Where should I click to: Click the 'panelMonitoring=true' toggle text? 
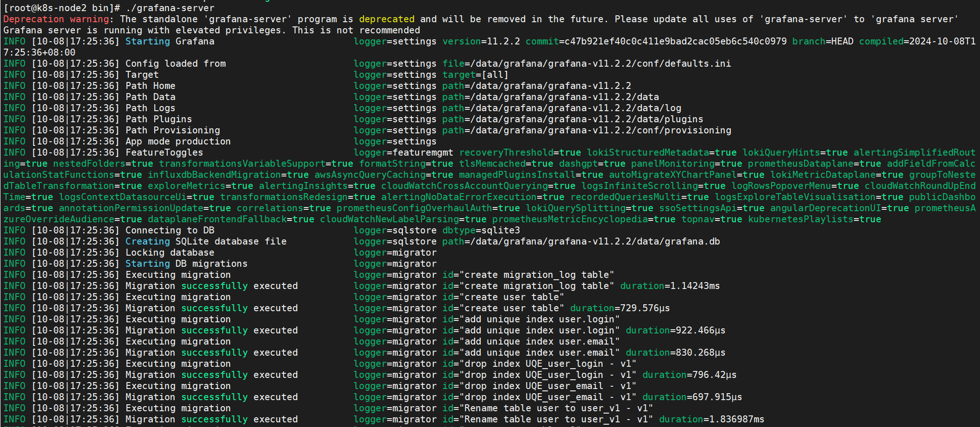coord(687,163)
